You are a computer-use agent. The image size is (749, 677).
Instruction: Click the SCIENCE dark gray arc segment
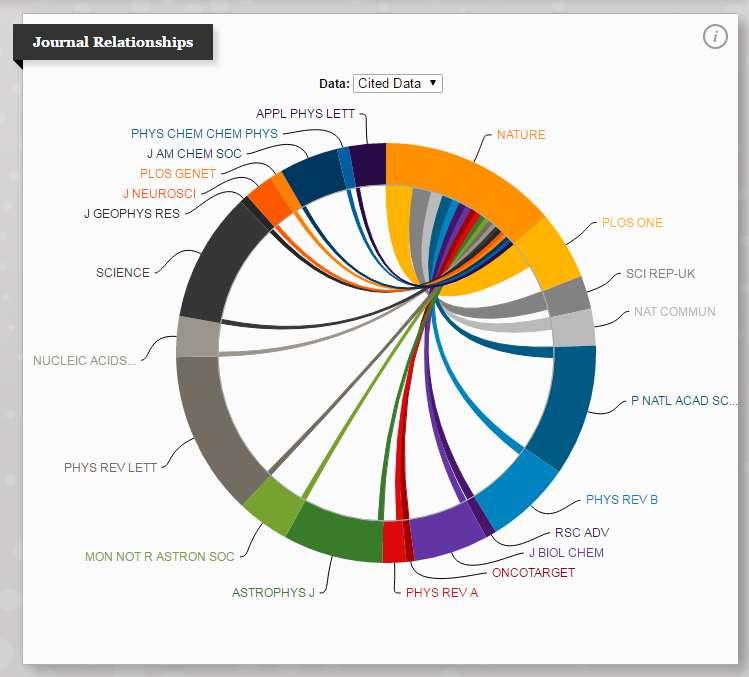[217, 265]
